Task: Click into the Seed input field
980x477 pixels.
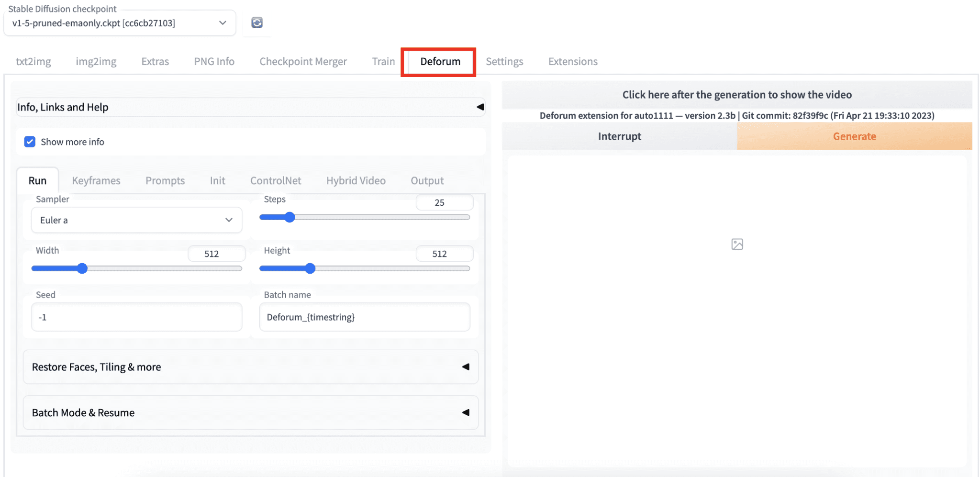Action: (136, 317)
